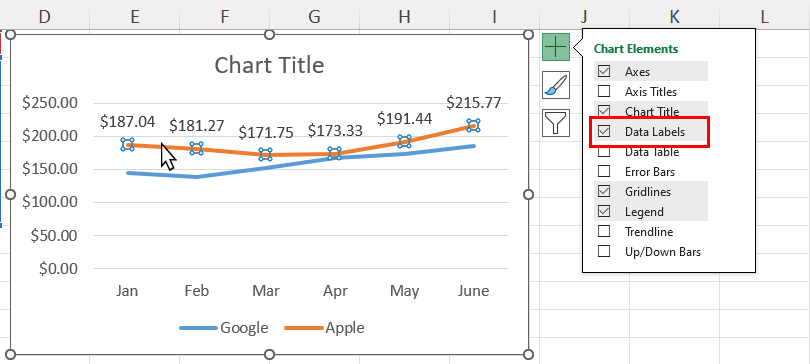The image size is (810, 364).
Task: Click the May category label
Action: [404, 291]
